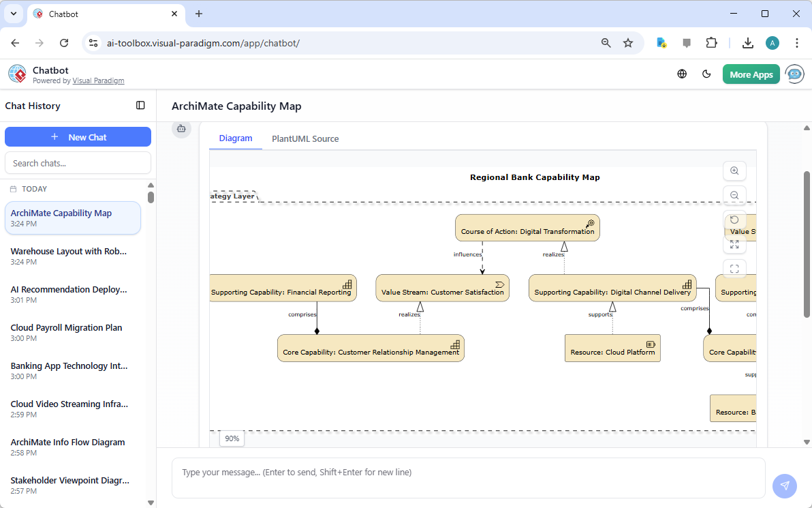This screenshot has width=812, height=508.
Task: Click the robot assistant avatar above the diagram
Action: (181, 128)
